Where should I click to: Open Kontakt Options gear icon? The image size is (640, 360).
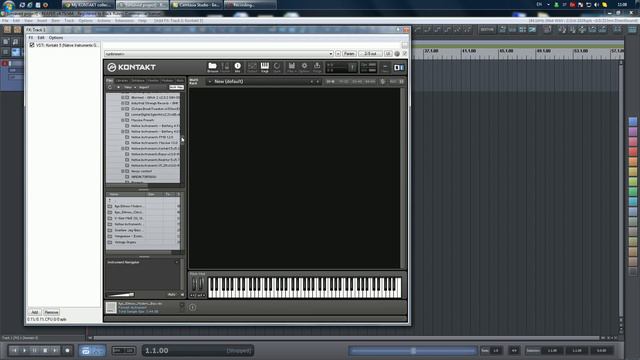coord(304,67)
